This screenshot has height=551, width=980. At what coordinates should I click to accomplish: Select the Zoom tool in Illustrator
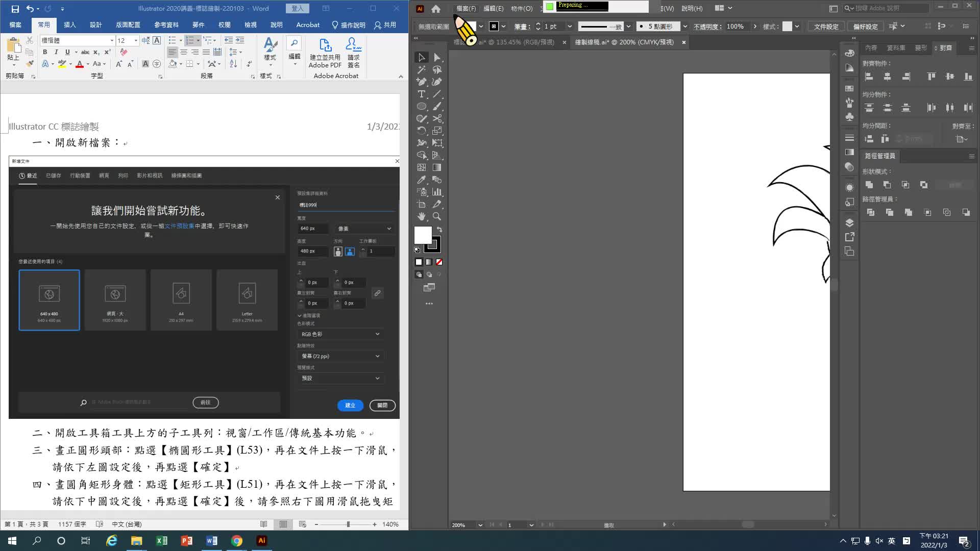tap(437, 217)
